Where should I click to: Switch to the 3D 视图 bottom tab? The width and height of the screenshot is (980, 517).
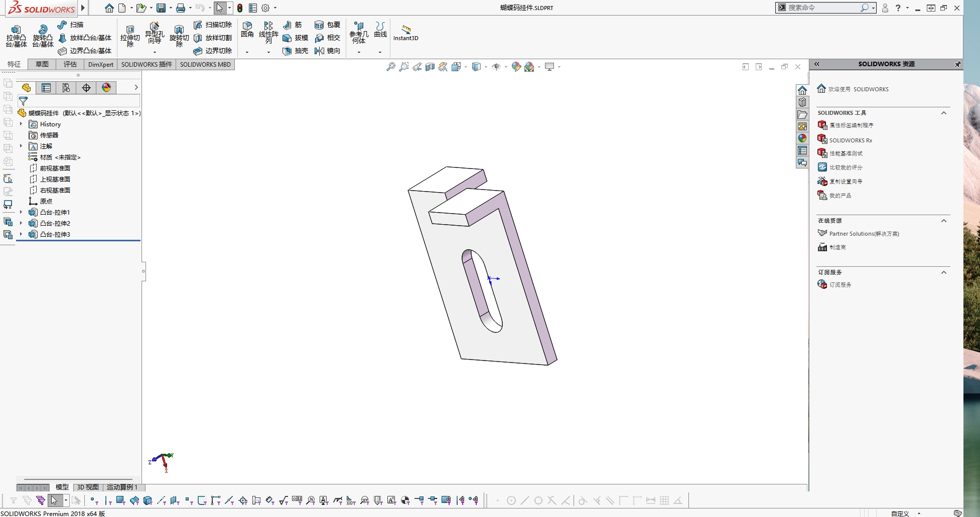tap(88, 487)
